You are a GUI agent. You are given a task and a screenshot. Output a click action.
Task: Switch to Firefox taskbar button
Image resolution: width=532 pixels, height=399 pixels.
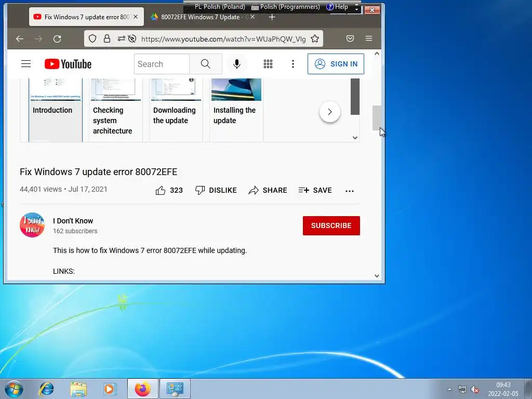coord(142,389)
